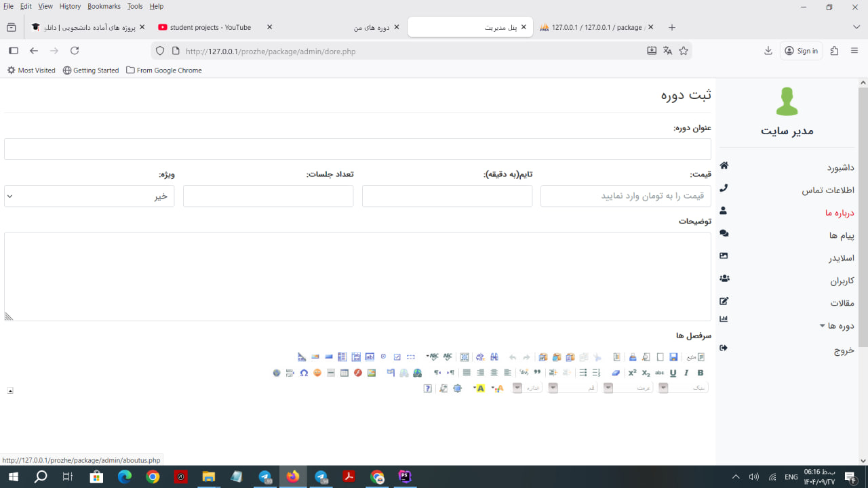Click the superscript x² icon
This screenshot has width=868, height=488.
pyautogui.click(x=632, y=373)
